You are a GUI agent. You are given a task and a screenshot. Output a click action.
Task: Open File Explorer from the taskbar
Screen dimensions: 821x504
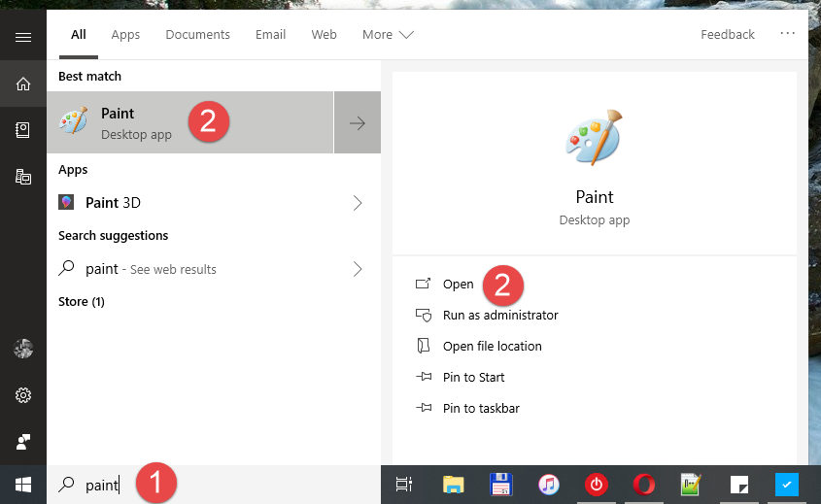coord(454,485)
